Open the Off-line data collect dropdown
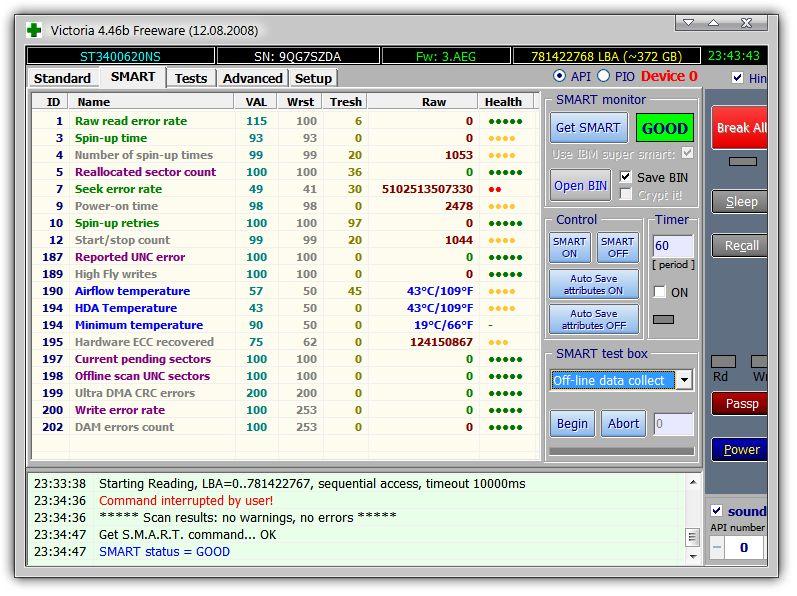This screenshot has height=596, width=797. click(x=684, y=380)
